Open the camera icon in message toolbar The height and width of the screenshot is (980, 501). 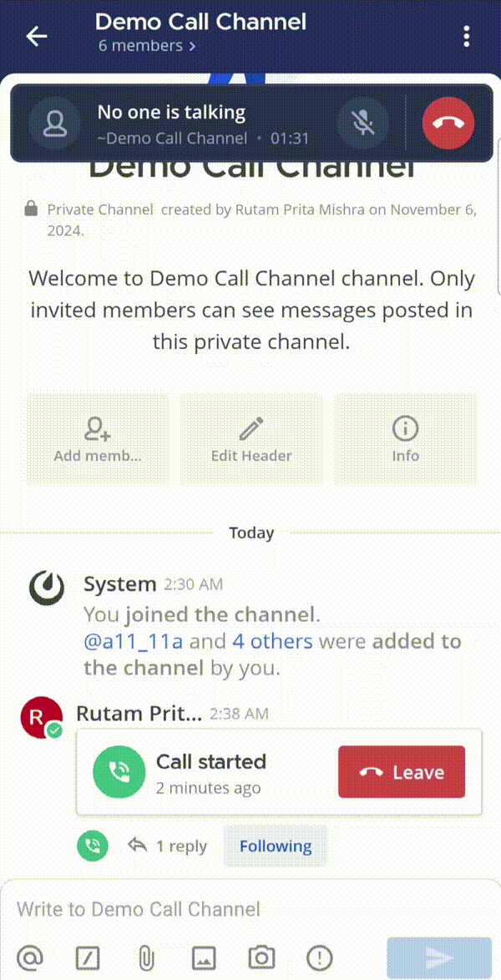pos(261,957)
